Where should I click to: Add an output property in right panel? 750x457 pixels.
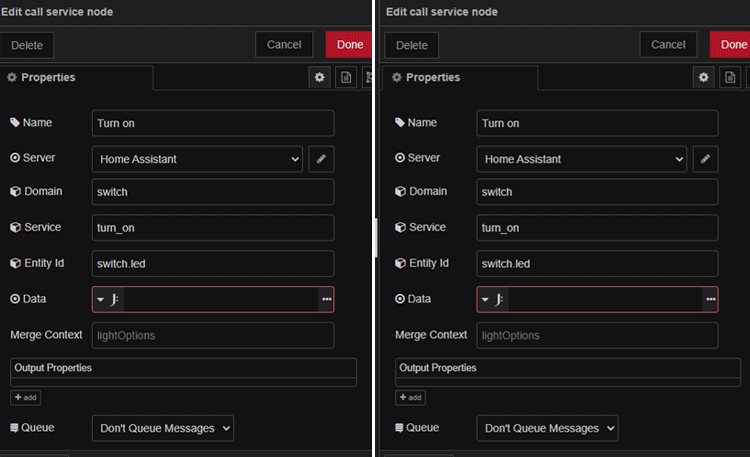pos(410,397)
